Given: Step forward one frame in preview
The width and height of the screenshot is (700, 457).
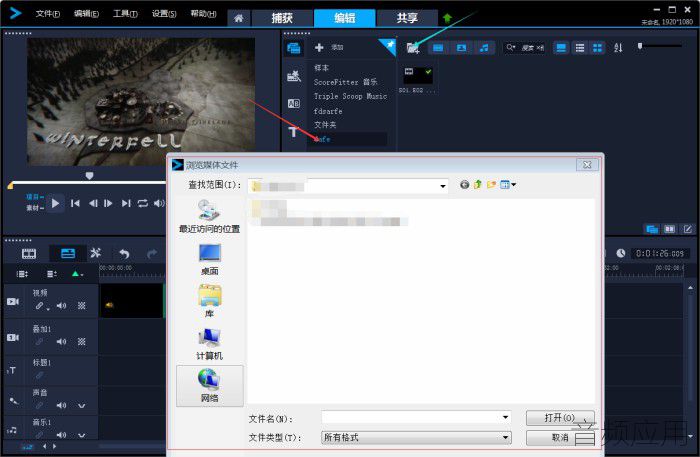Looking at the screenshot, I should [x=108, y=204].
